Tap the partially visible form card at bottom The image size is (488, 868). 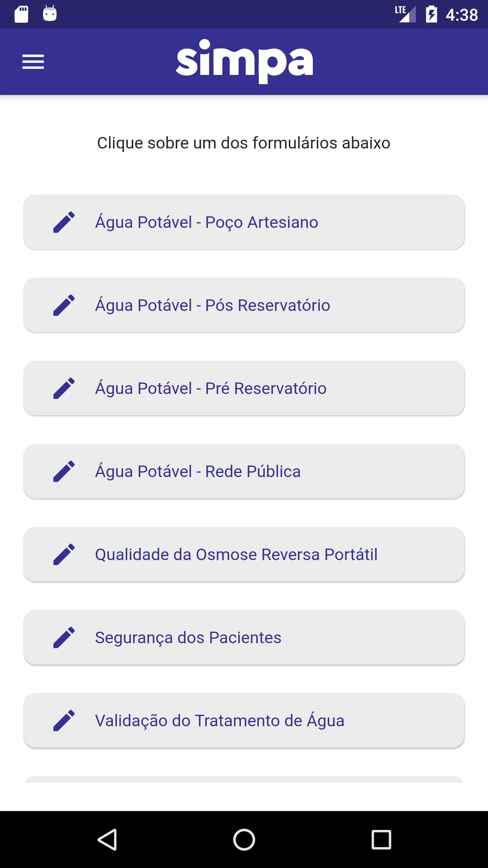pos(244,780)
